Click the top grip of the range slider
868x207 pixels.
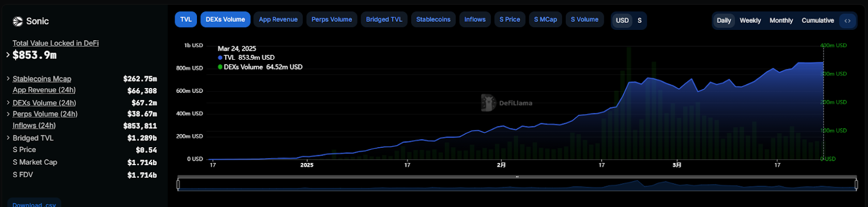coord(517,177)
